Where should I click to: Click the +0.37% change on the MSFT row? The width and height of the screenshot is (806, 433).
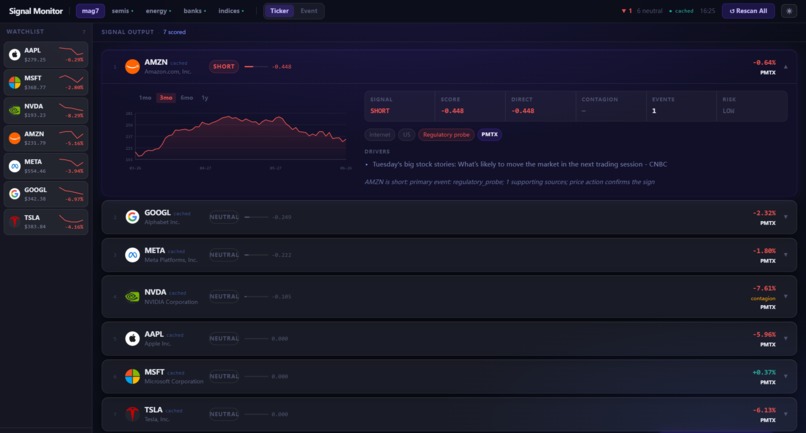pos(764,372)
